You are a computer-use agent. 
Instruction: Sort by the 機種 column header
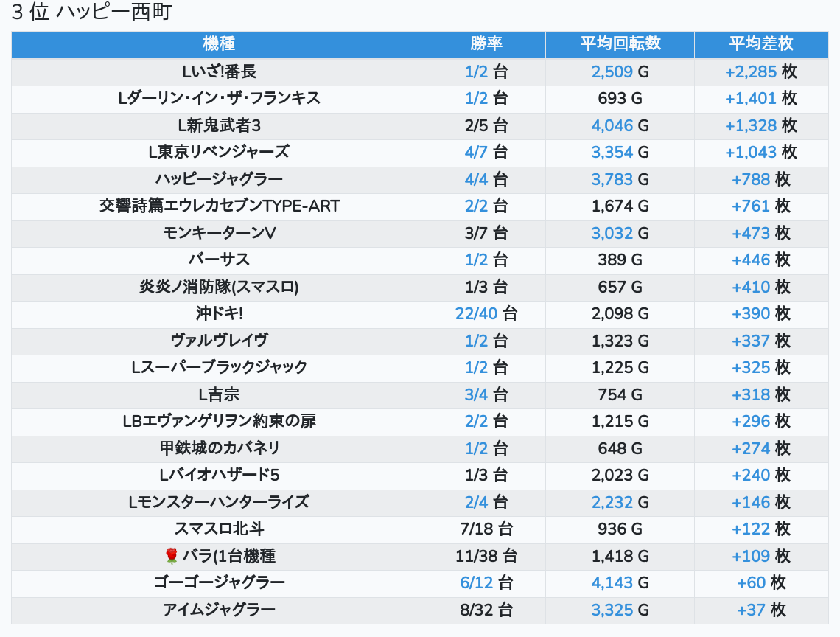coord(219,43)
